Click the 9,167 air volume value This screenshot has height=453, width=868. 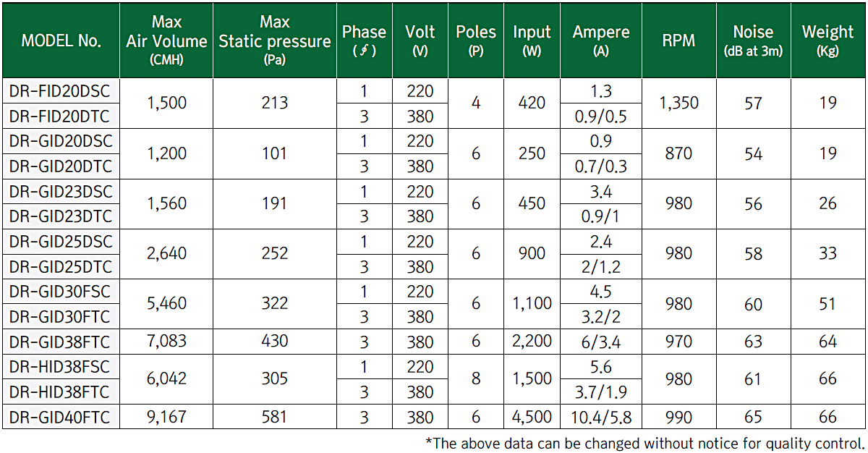click(166, 417)
